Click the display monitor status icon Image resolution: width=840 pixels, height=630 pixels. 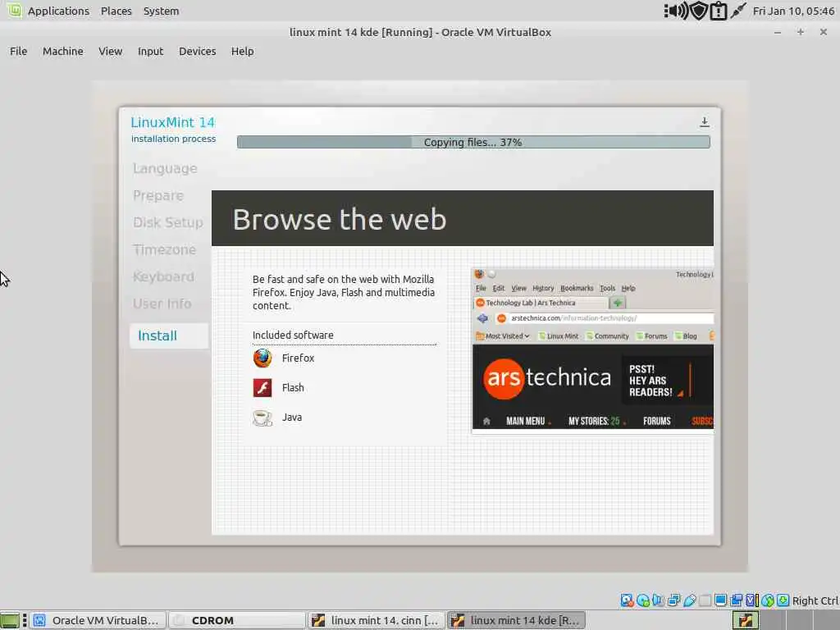720,600
